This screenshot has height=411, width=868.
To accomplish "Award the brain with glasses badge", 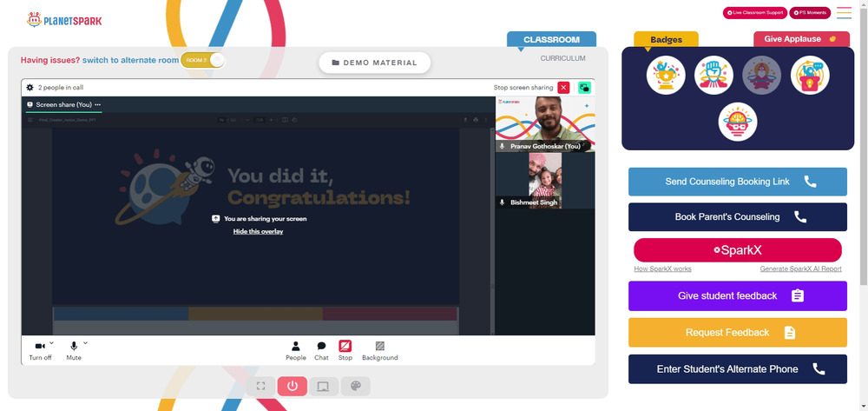I will coord(738,122).
